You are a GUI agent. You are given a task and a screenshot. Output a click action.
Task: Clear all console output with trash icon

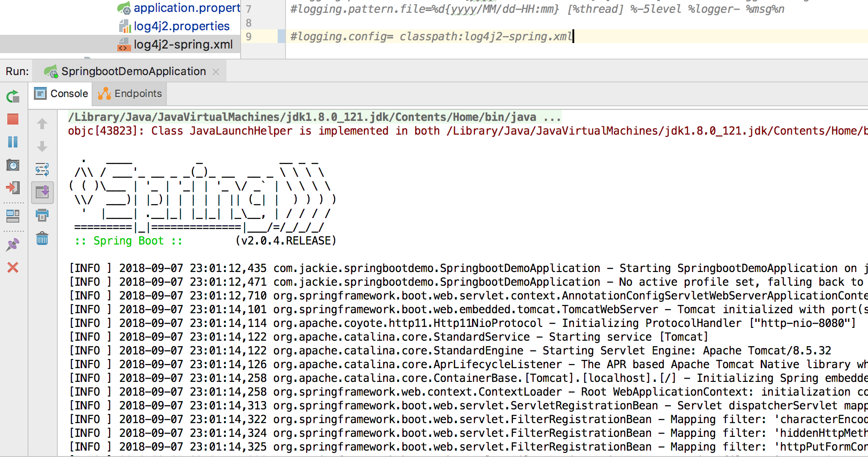tap(42, 238)
